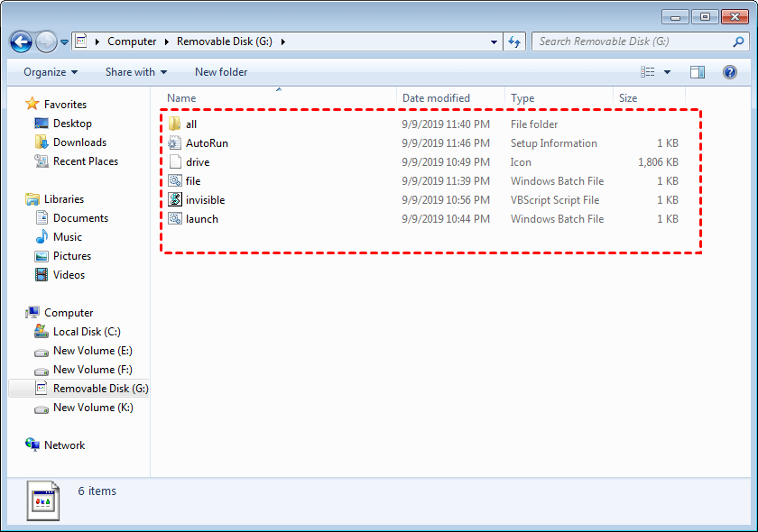758x532 pixels.
Task: Select the launch batch file
Action: (x=201, y=219)
